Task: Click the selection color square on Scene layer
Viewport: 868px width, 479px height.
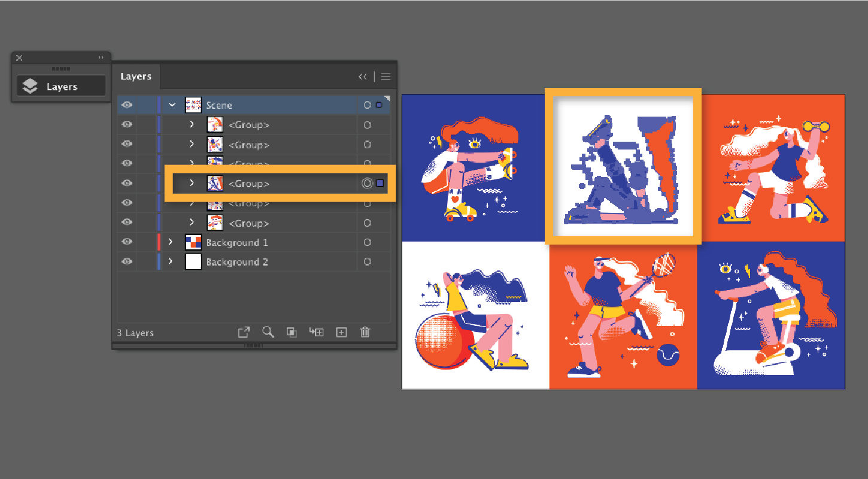Action: [380, 104]
